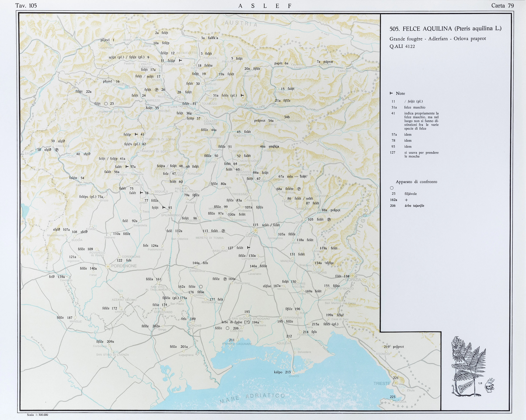Click the Scala 1:300.000 scale text
The width and height of the screenshot is (526, 420).
point(38,415)
